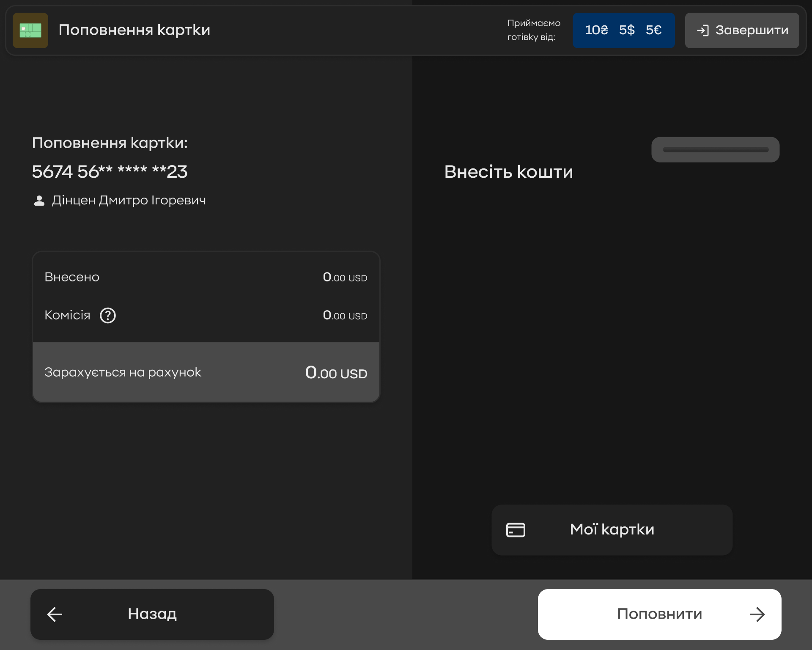812x650 pixels.
Task: Finish session with the Завершити button
Action: 742,30
